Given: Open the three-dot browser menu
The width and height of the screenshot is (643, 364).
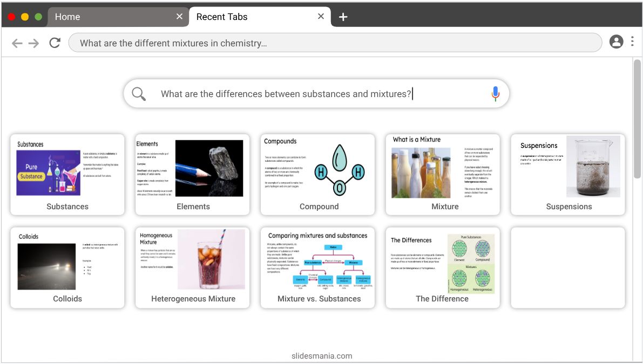Looking at the screenshot, I should 632,41.
